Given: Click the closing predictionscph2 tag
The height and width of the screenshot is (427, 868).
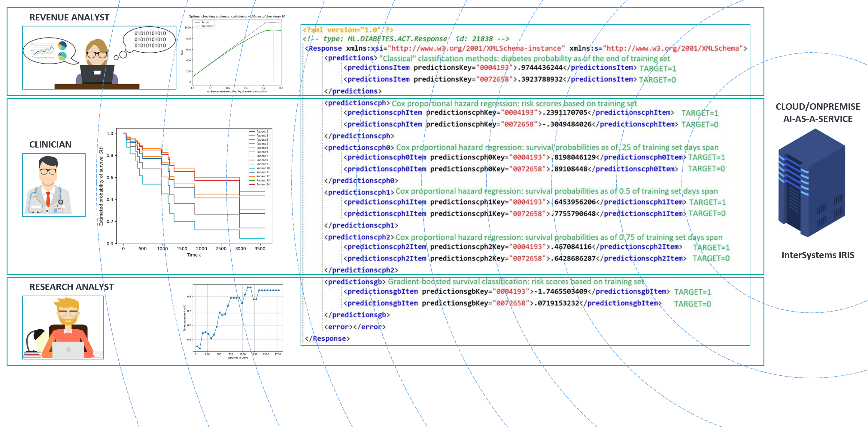Looking at the screenshot, I should click(x=361, y=270).
